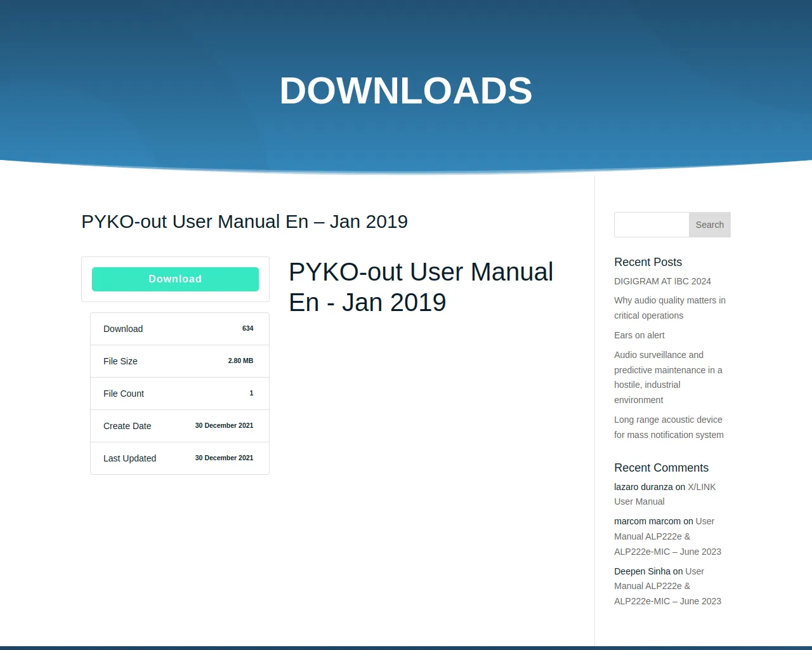Focus the sidebar search input field
The height and width of the screenshot is (650, 812).
point(652,225)
